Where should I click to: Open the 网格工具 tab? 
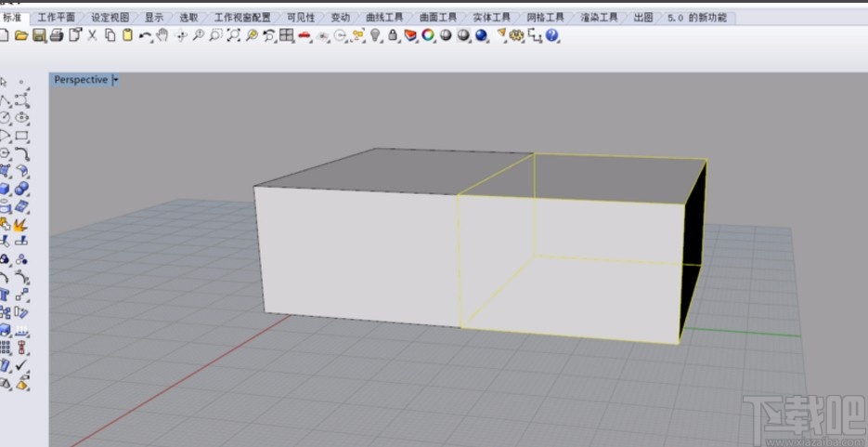tap(545, 18)
